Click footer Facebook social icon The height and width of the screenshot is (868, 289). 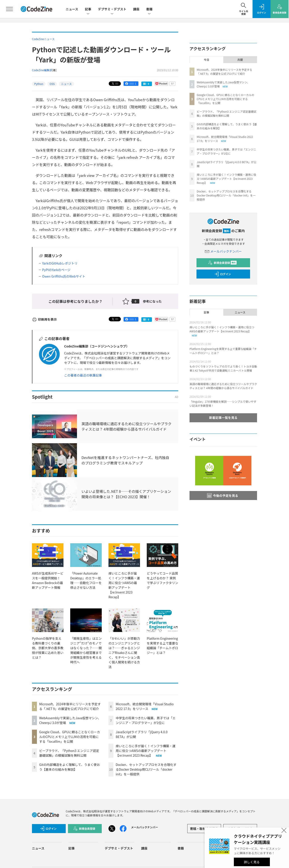(x=123, y=829)
